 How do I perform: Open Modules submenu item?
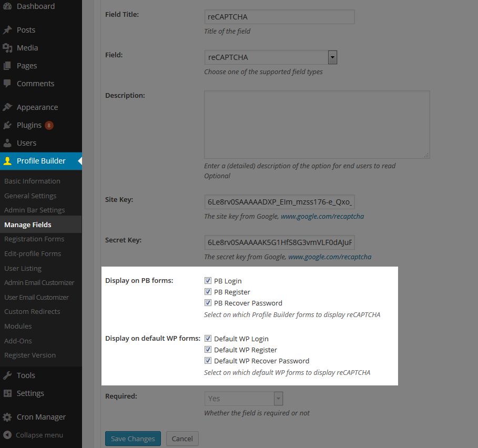coord(18,326)
